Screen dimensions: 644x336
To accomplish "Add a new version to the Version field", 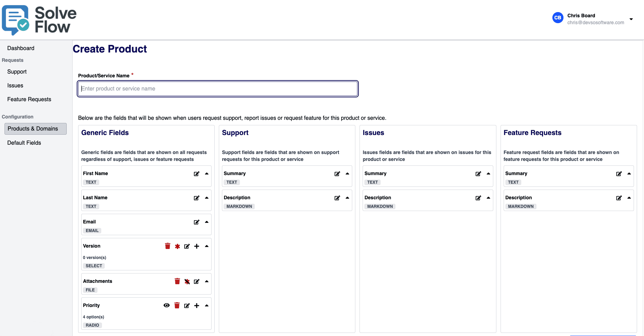I will [196, 246].
